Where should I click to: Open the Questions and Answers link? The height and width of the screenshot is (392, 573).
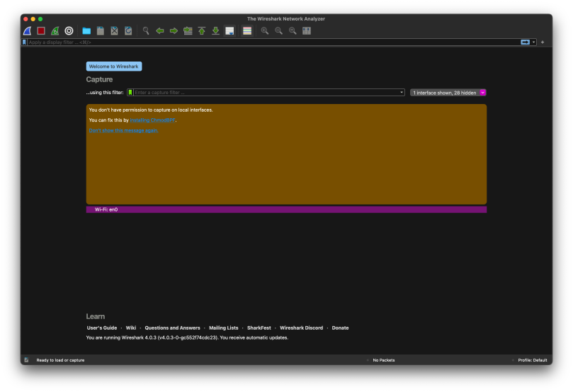[173, 328]
